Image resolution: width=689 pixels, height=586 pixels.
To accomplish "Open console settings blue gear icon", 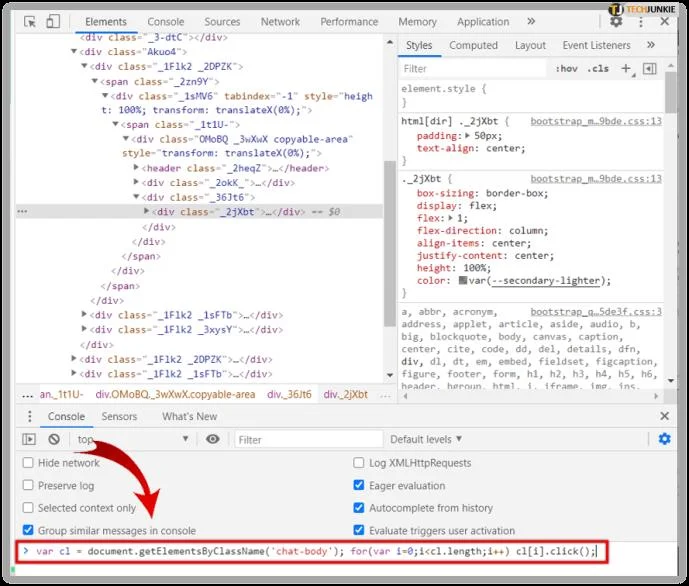I will tap(664, 438).
